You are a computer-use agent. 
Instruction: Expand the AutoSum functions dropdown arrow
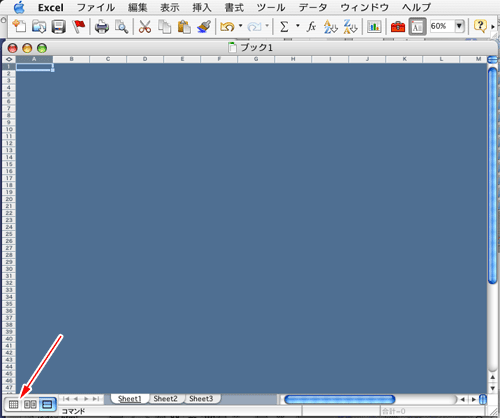coord(298,26)
